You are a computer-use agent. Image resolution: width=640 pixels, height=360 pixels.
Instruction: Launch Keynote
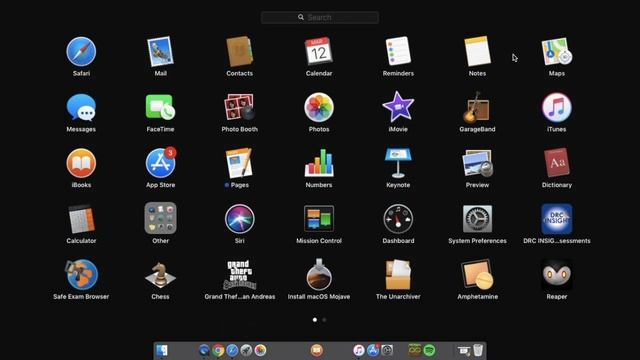tap(398, 164)
